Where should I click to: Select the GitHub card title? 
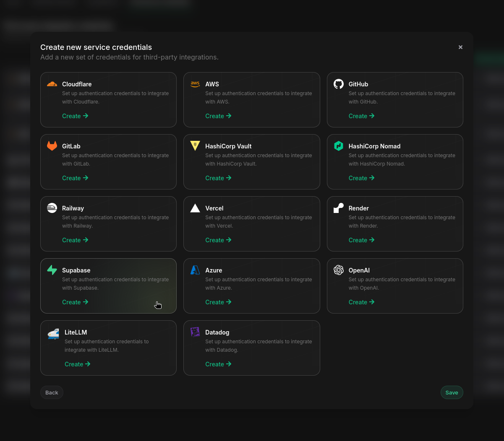pos(358,84)
